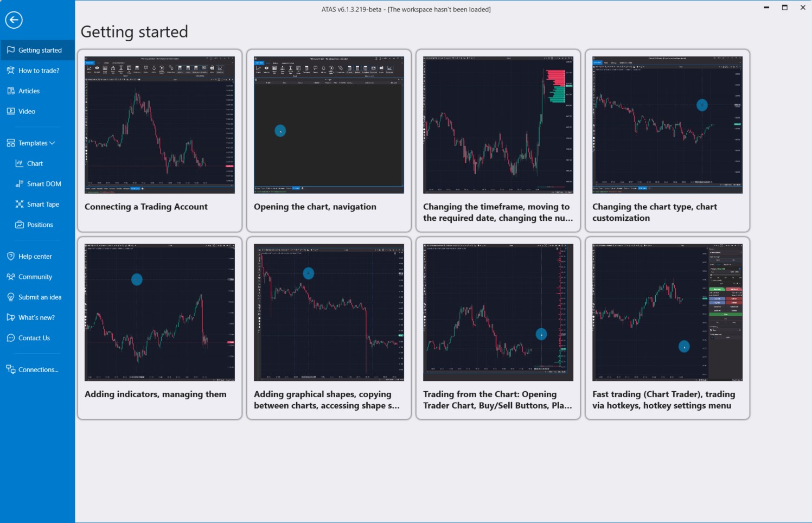
Task: Click the Smart Tape template icon
Action: (20, 205)
